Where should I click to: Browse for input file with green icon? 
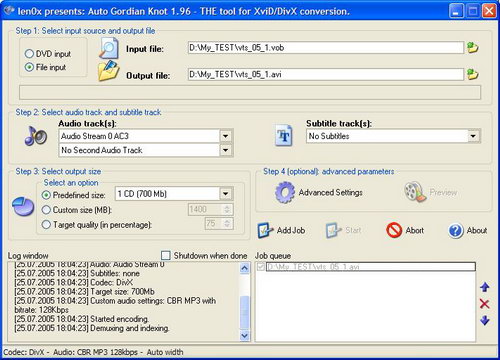pos(472,48)
